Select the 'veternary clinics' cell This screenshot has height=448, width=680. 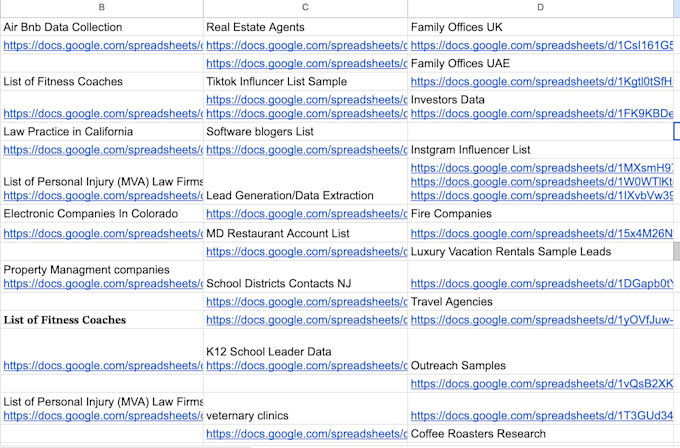pos(305,409)
